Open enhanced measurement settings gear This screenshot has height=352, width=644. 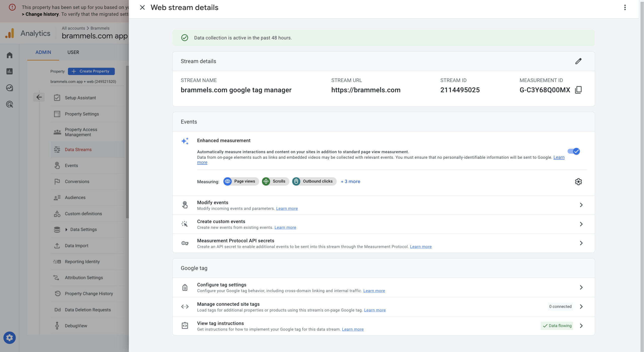[578, 181]
